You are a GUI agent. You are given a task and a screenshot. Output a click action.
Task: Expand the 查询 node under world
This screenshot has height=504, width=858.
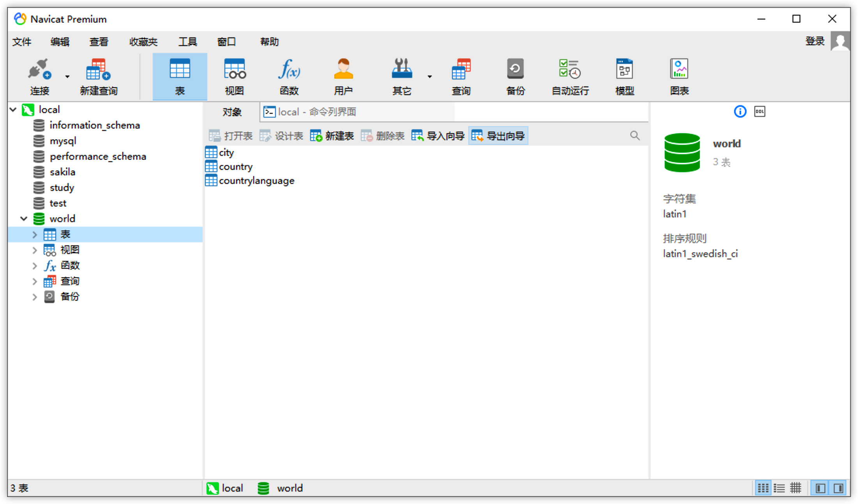point(34,280)
